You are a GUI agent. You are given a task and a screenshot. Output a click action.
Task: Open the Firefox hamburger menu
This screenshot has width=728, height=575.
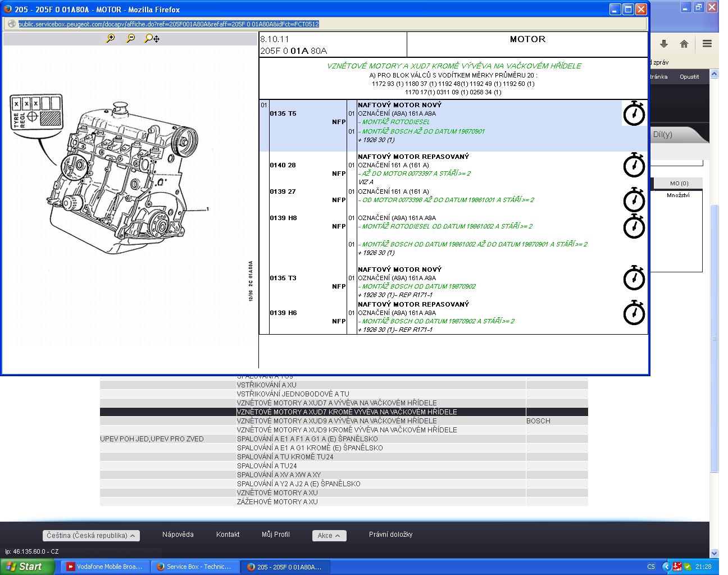(707, 44)
